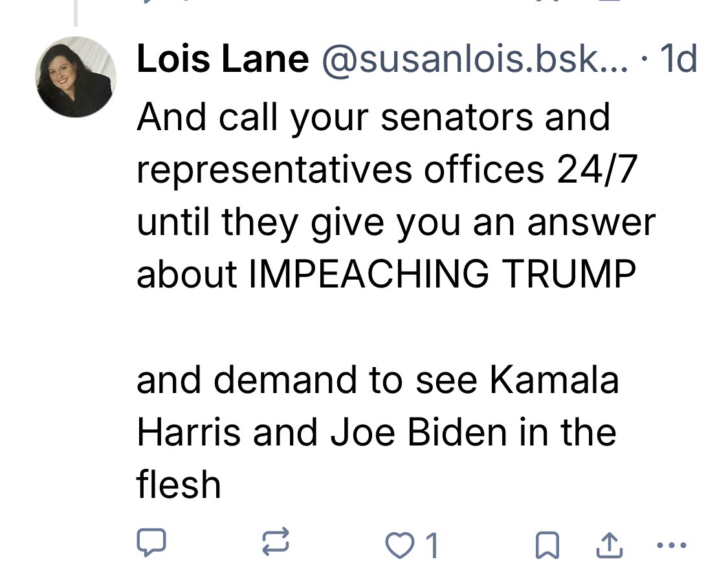Bookmark Lois Lane's post
This screenshot has width=728, height=575.
click(x=546, y=545)
